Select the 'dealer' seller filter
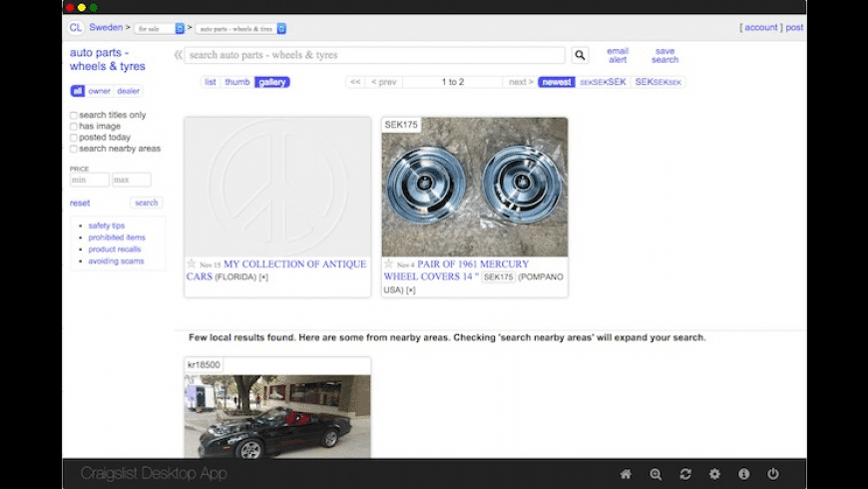 (x=129, y=91)
